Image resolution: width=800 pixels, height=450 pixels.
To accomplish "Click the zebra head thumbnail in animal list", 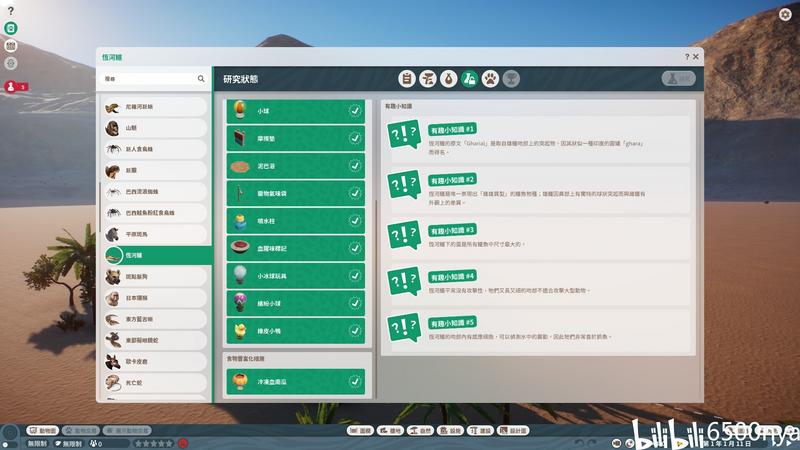I will click(x=112, y=234).
